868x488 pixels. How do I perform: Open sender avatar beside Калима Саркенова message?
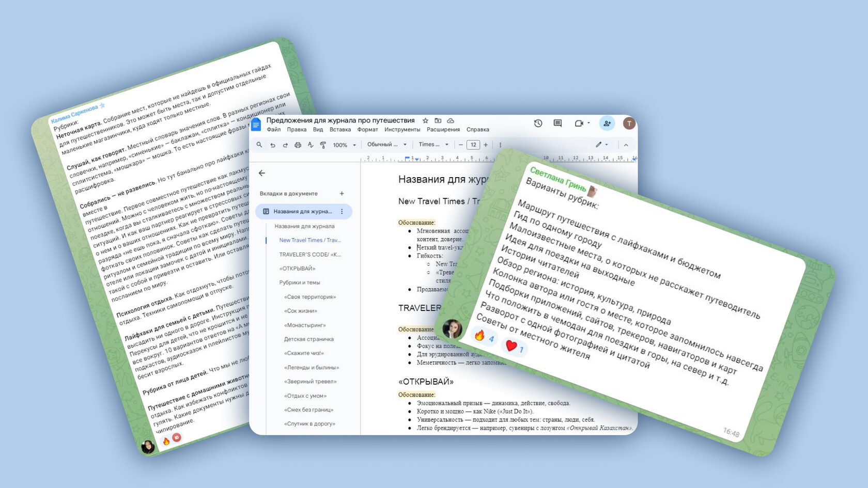(148, 447)
